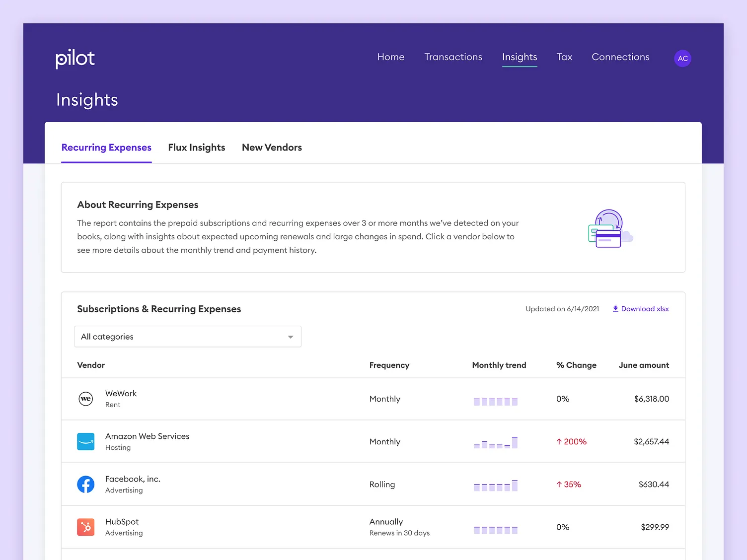The image size is (747, 560).
Task: Click the Rent category under WeWork
Action: coord(113,405)
